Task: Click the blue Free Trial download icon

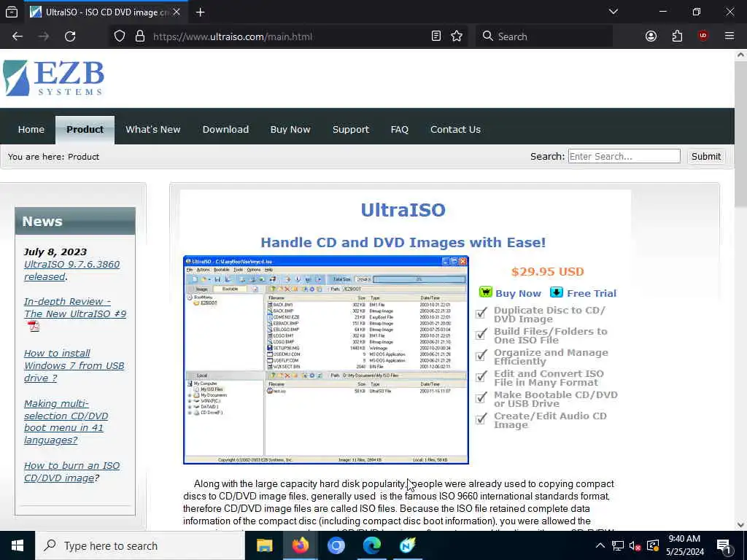Action: pos(557,292)
